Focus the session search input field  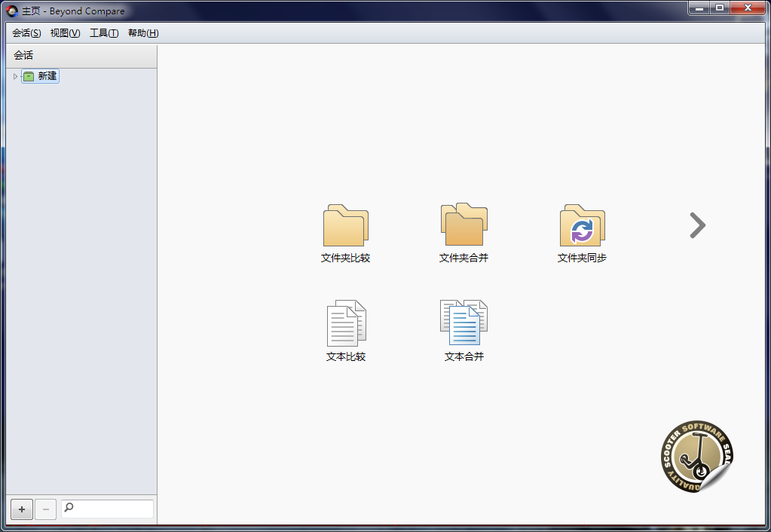coord(107,509)
